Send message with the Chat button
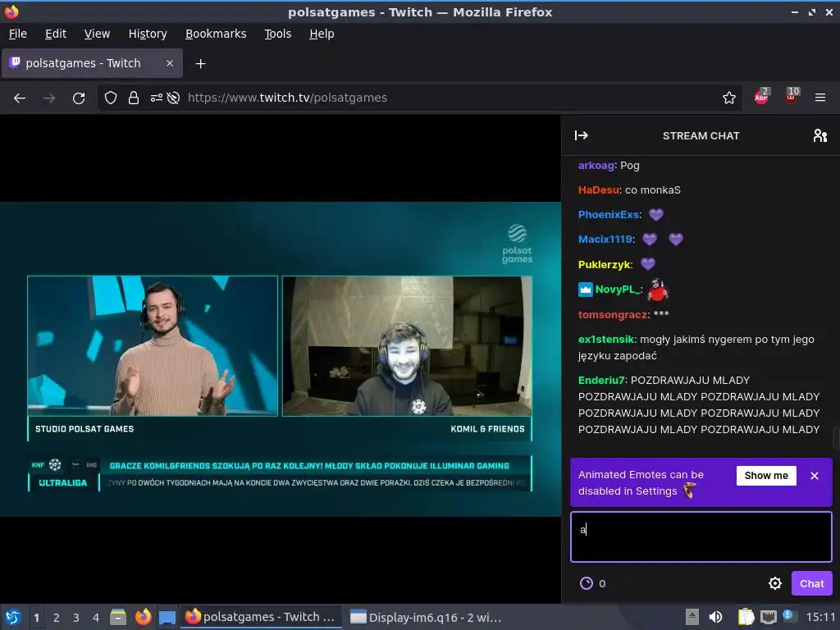 tap(811, 583)
